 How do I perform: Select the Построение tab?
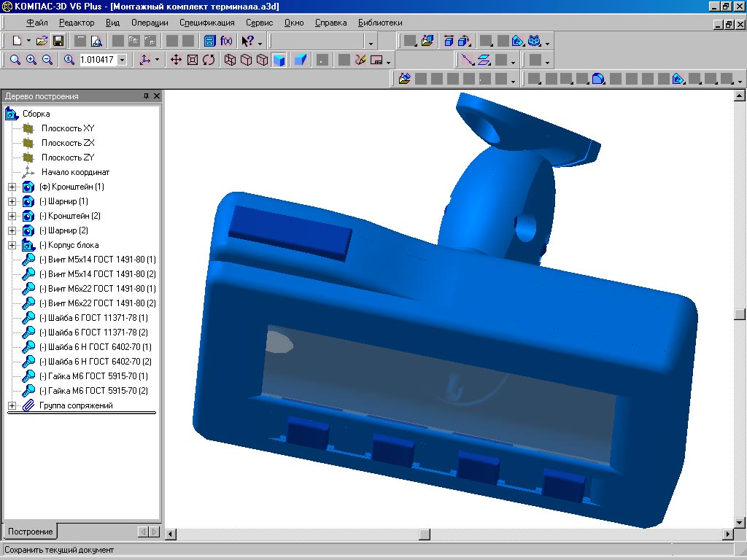point(30,532)
